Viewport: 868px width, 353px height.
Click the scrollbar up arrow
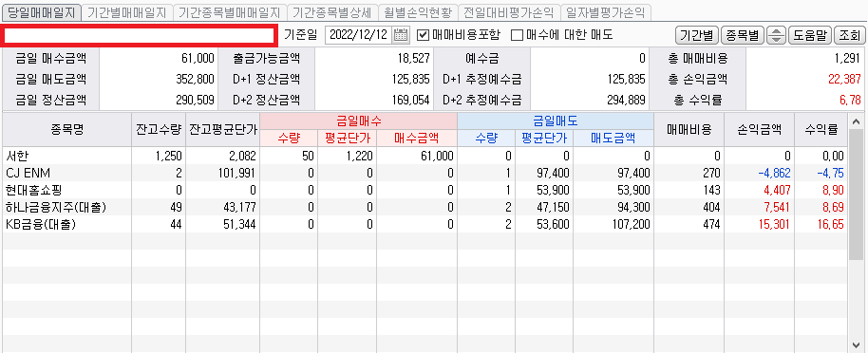point(856,121)
